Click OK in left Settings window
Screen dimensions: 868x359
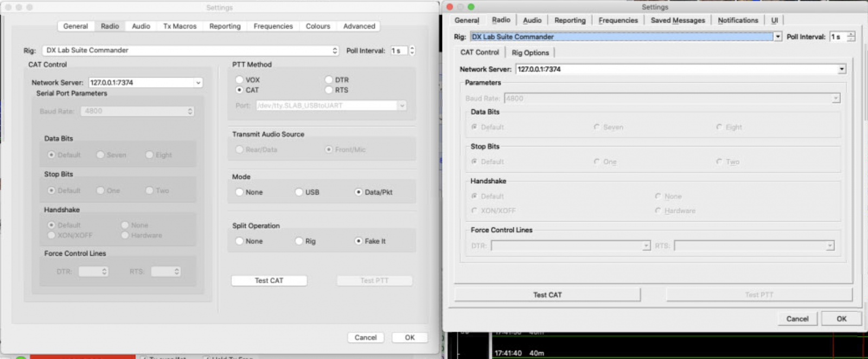[410, 337]
